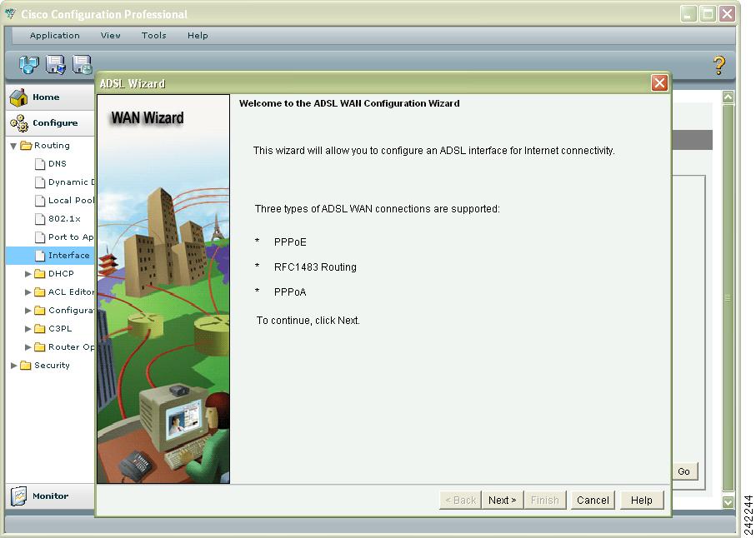Image resolution: width=756 pixels, height=538 pixels.
Task: Maximize the Cisco Configuration Professional window
Action: [708, 13]
